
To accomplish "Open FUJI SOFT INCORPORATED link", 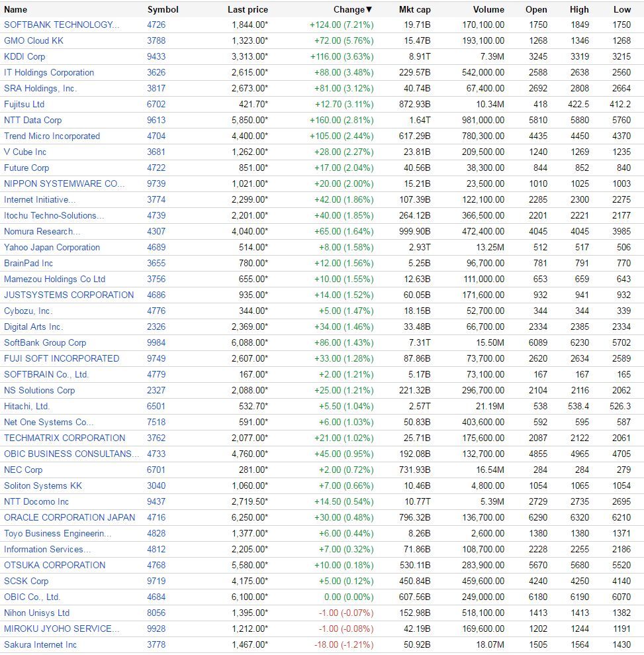I will 62,358.
